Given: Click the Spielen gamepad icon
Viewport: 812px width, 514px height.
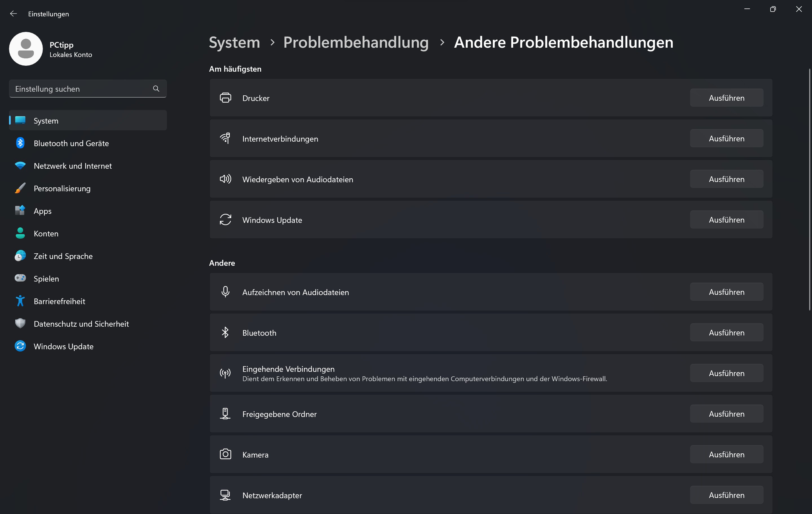Looking at the screenshot, I should point(20,278).
